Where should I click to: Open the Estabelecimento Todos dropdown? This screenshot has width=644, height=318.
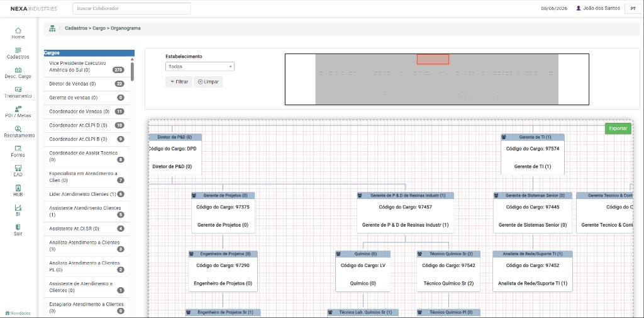coord(199,66)
